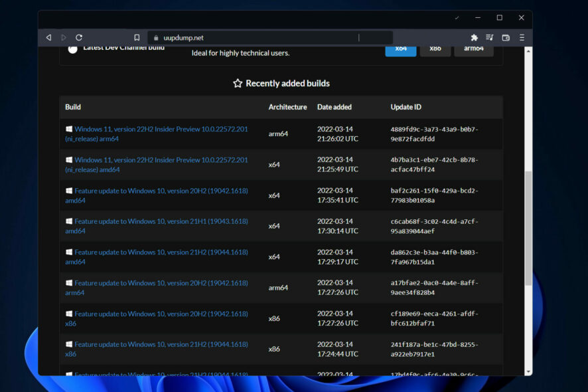Click Windows logo beside 21H2 (19044.1618) amd64

[x=69, y=252]
